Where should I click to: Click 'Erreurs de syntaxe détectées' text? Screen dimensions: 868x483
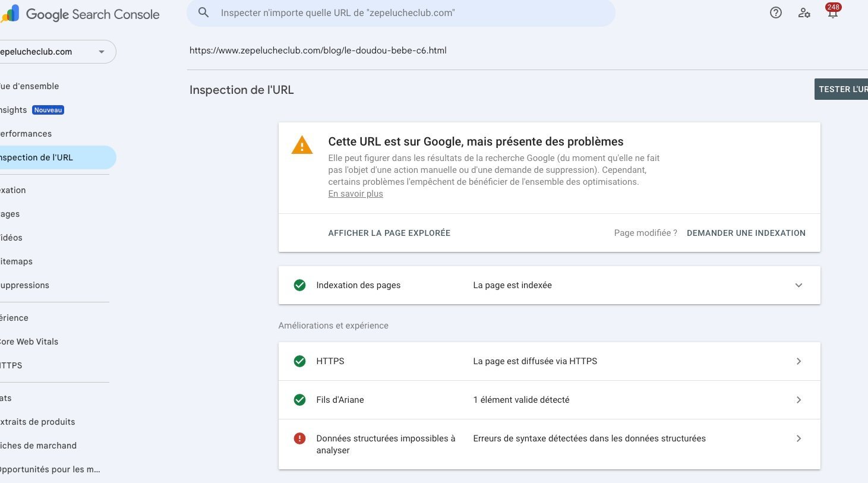[x=589, y=438]
